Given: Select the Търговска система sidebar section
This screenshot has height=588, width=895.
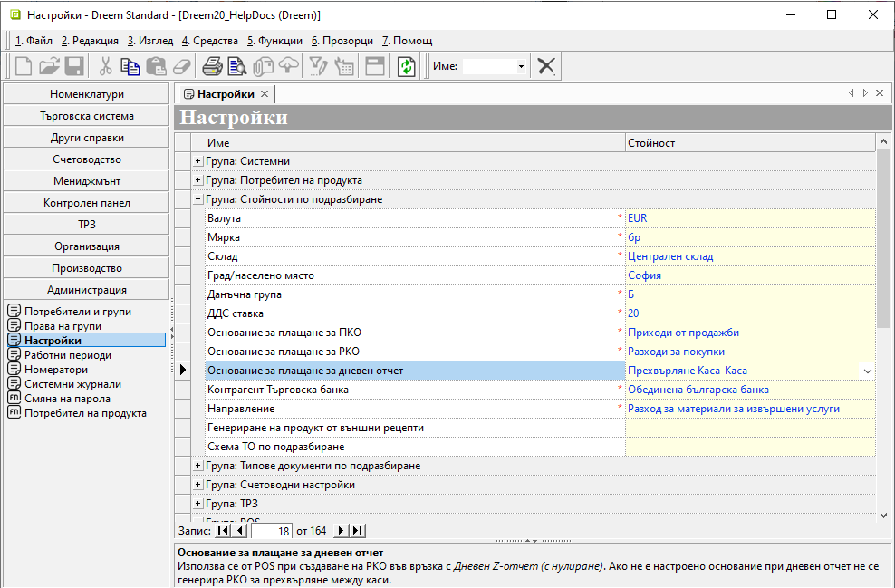Looking at the screenshot, I should tap(87, 116).
